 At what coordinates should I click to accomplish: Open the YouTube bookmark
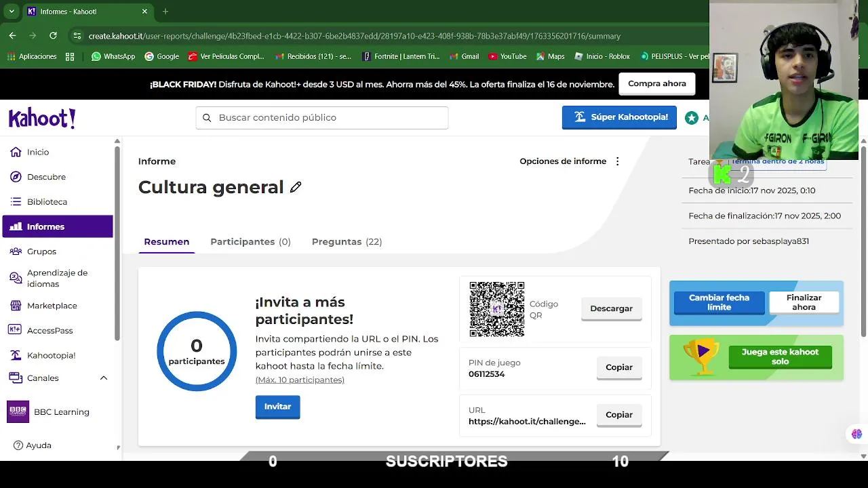pos(507,56)
